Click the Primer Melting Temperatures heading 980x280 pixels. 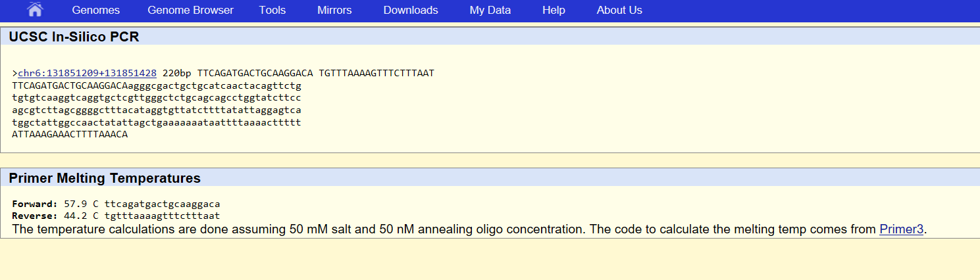click(105, 178)
